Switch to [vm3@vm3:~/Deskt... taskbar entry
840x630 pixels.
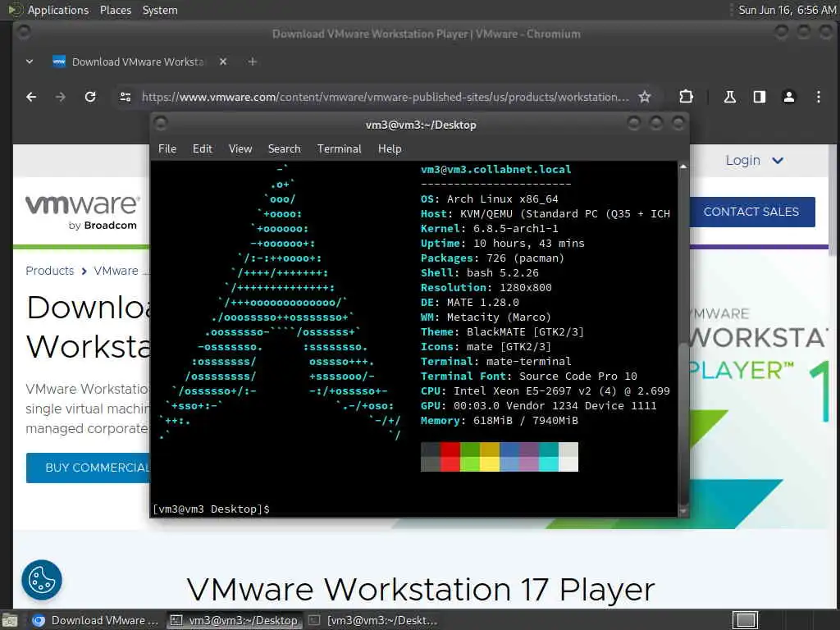[373, 620]
